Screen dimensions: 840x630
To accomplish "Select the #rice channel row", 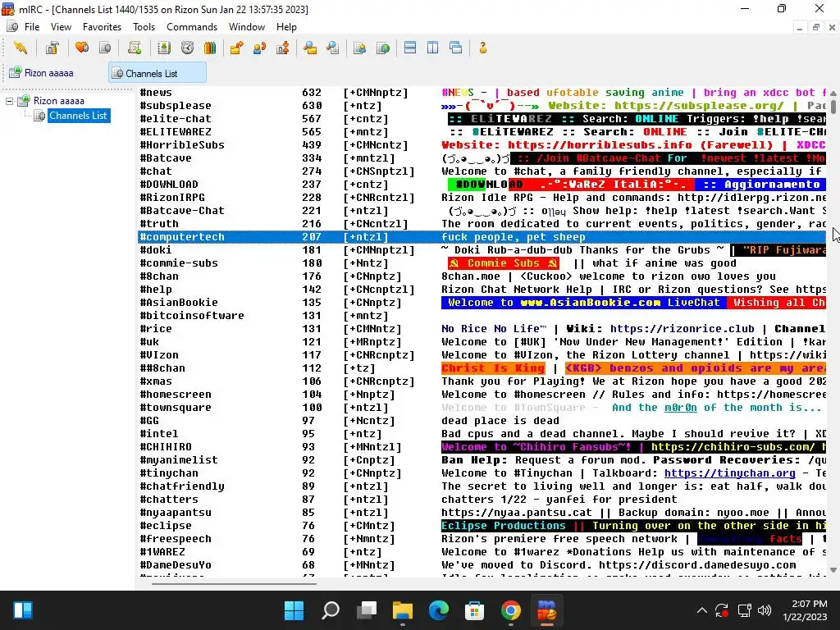I will [482, 329].
